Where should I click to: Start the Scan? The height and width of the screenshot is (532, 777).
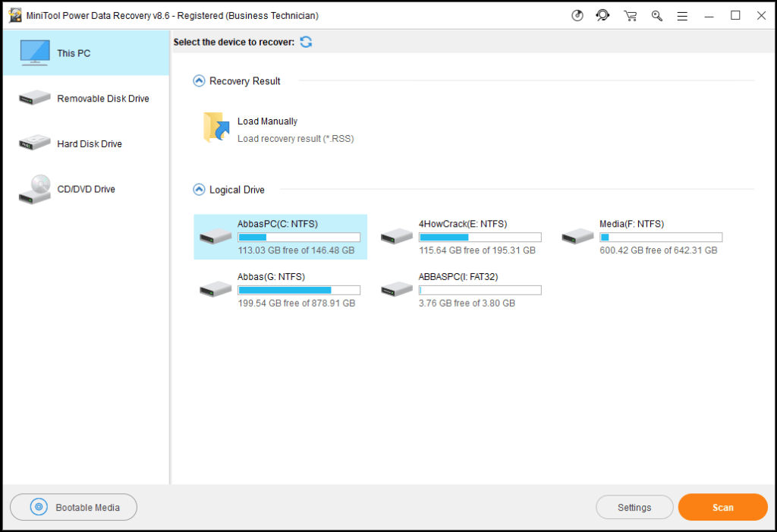[722, 507]
